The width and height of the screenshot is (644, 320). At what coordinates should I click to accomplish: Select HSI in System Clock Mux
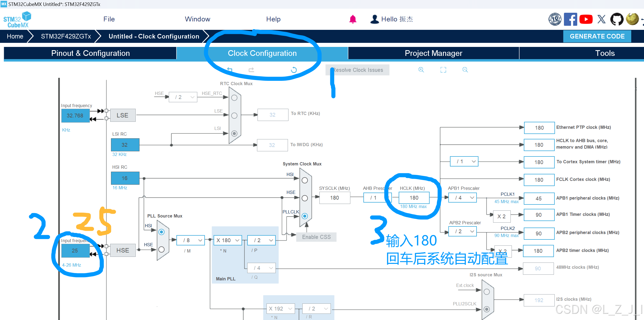pyautogui.click(x=305, y=180)
